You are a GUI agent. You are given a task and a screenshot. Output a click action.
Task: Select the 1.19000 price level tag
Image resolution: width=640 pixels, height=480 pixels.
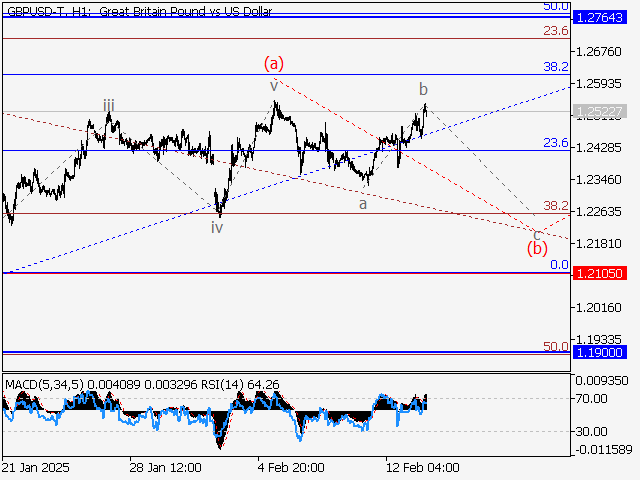coord(601,353)
